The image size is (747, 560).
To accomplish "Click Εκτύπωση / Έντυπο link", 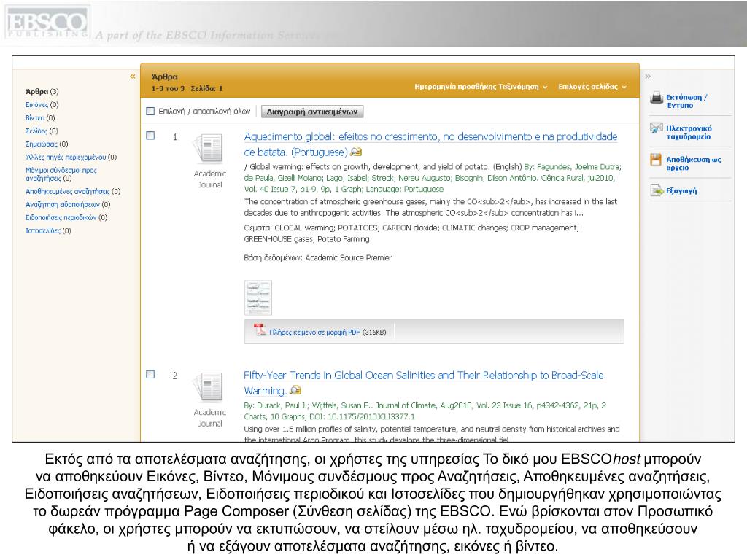I will (686, 101).
